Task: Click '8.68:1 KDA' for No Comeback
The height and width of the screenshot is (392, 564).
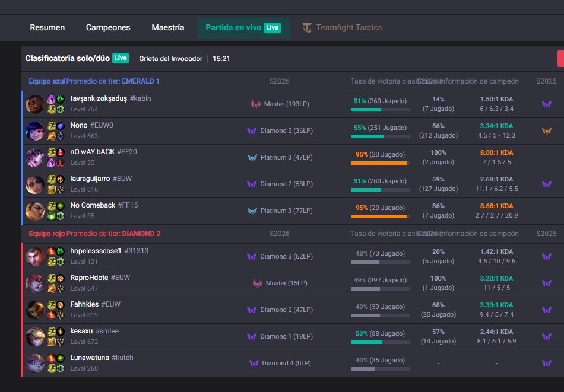Action: point(496,206)
